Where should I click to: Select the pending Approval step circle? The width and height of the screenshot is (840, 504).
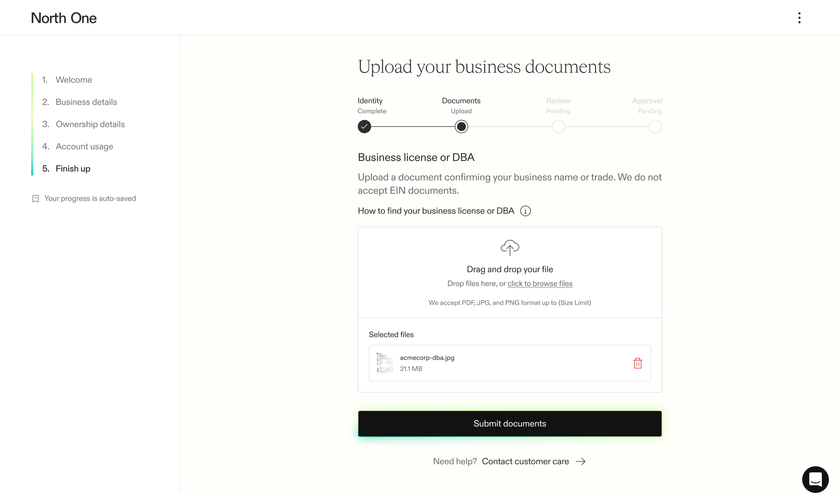pyautogui.click(x=655, y=127)
